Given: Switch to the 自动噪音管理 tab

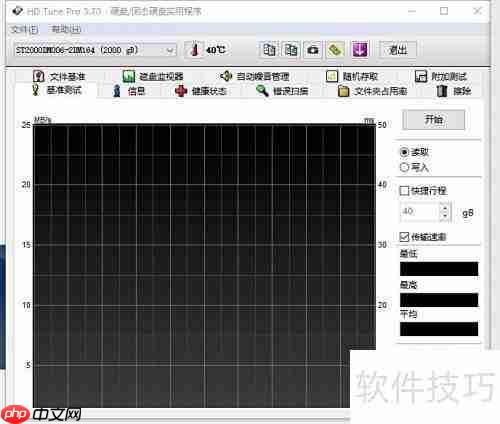Looking at the screenshot, I should tap(254, 77).
